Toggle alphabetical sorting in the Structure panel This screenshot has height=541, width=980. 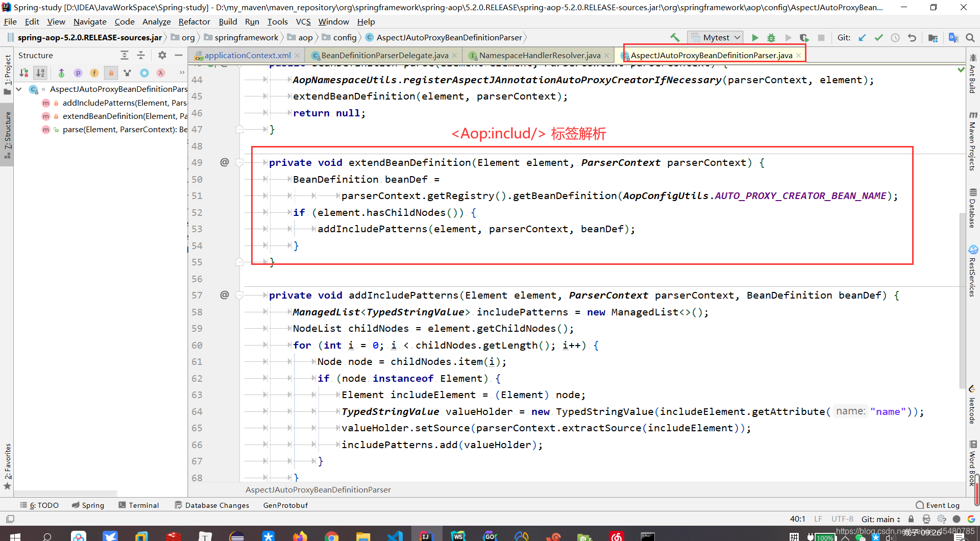tap(40, 72)
